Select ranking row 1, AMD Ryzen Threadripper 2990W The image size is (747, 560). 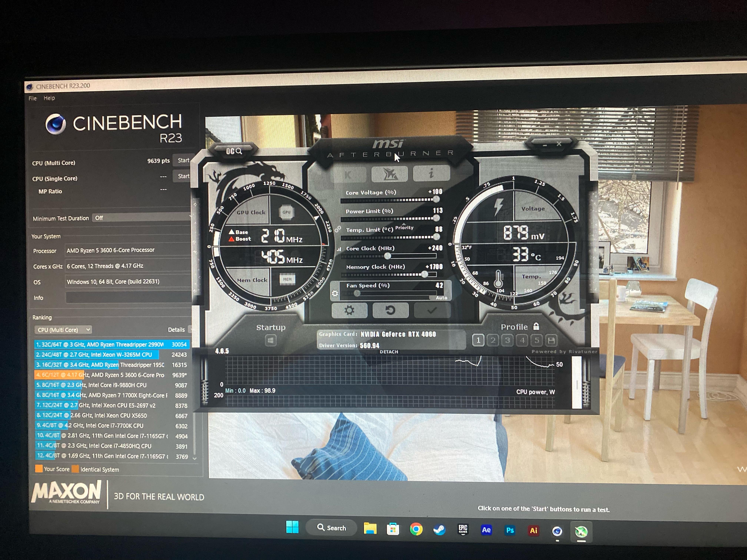[112, 344]
